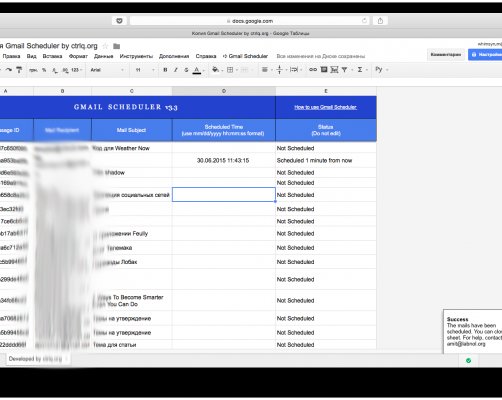Screen dimensions: 502x400
Task: Open the Инструменты menu
Action: coord(136,56)
